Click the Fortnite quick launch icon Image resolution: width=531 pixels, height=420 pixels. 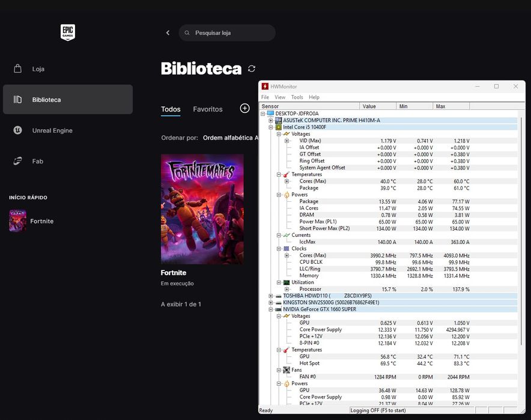(x=17, y=221)
